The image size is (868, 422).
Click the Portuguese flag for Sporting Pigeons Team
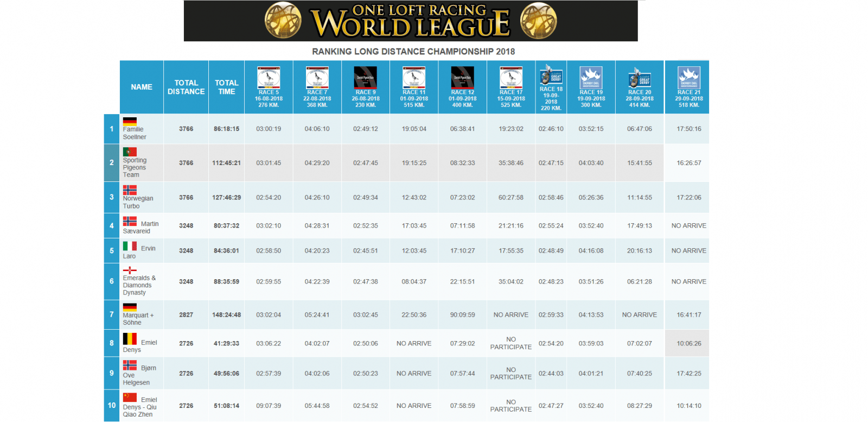tap(130, 152)
